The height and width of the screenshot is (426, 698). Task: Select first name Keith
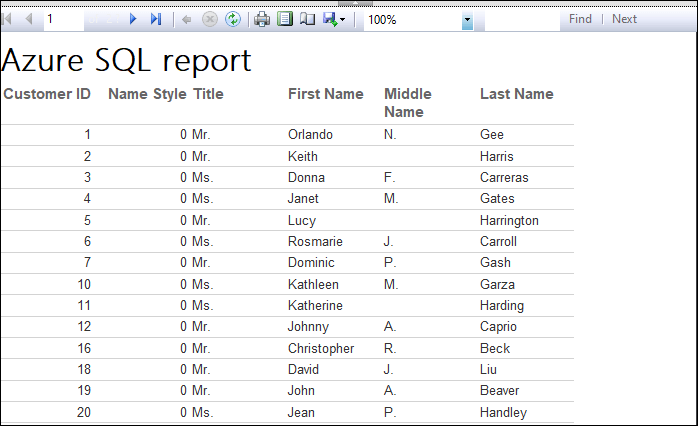tap(303, 156)
